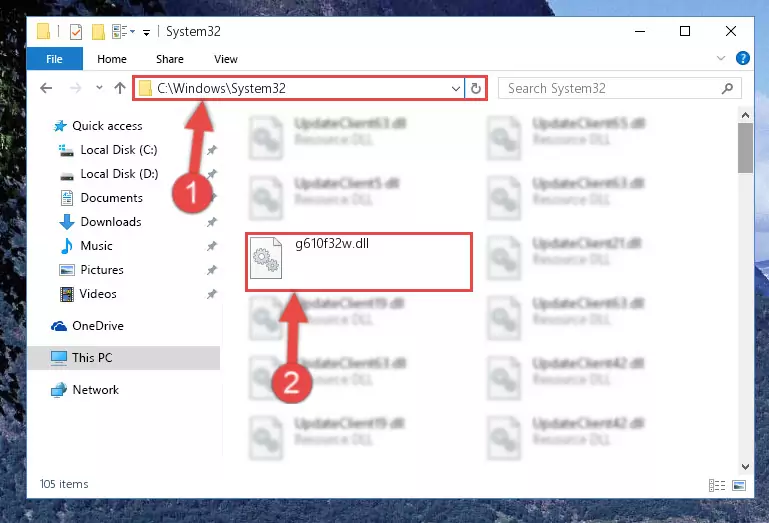Click the Search System32 field
This screenshot has height=523, width=769.
pos(619,89)
